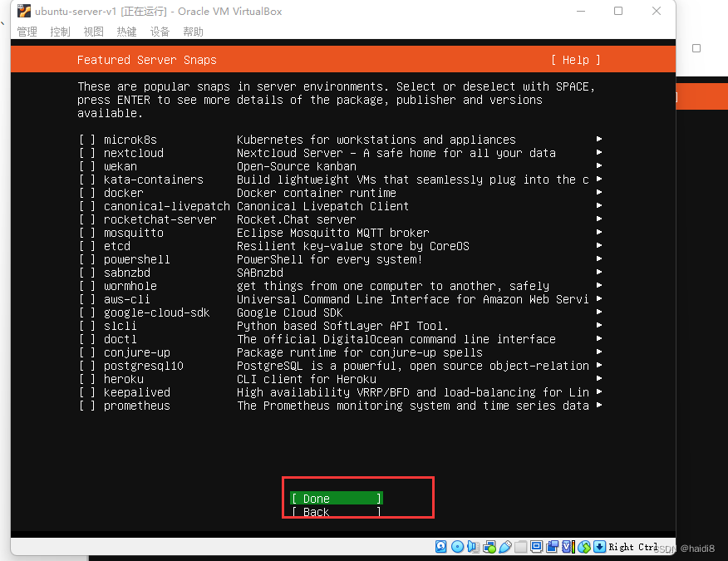728x561 pixels.
Task: Click the Right Ctrl host key label
Action: coord(633,547)
